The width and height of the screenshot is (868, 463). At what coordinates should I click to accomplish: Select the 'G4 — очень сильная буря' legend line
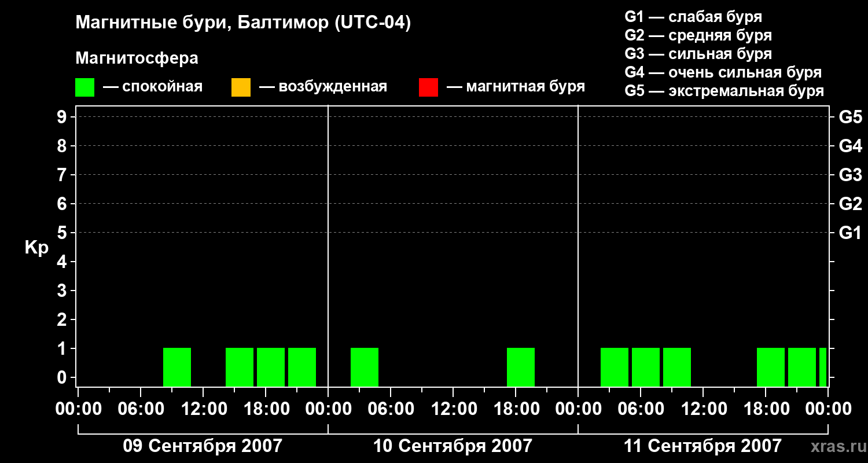click(723, 72)
